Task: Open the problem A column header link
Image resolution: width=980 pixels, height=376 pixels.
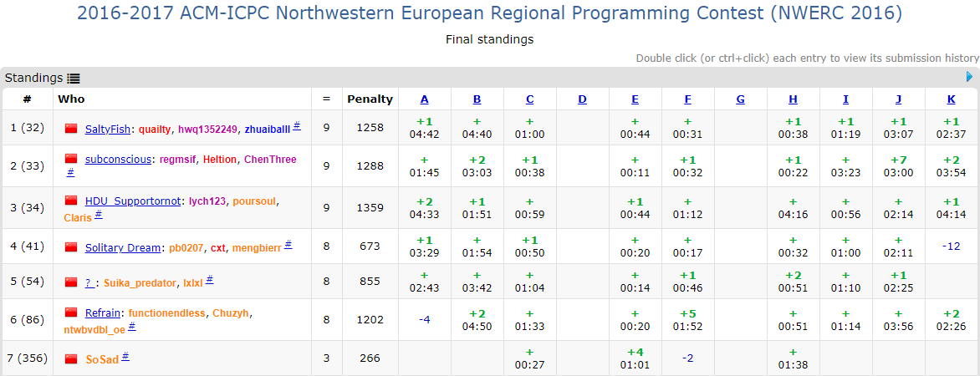Action: (424, 99)
